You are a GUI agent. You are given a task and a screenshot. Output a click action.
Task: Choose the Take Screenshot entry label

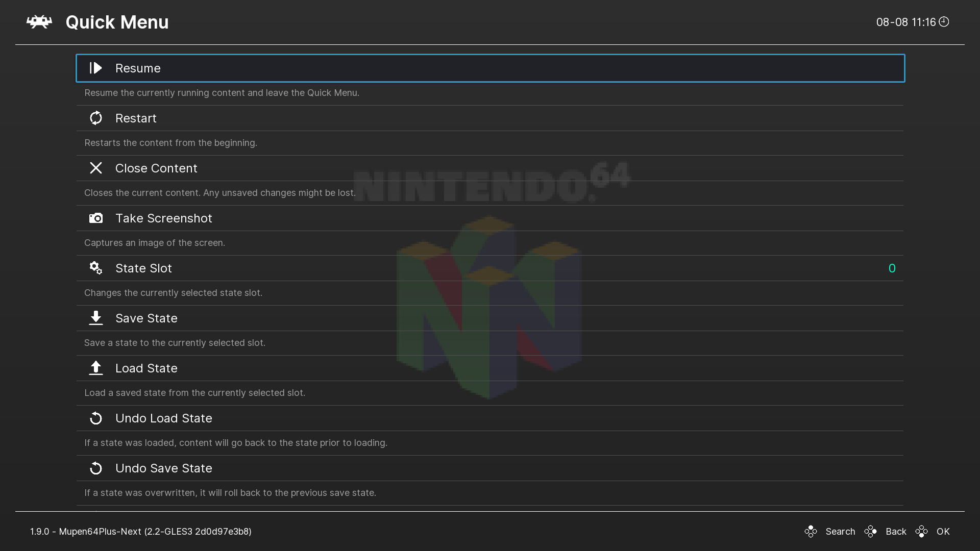coord(163,218)
